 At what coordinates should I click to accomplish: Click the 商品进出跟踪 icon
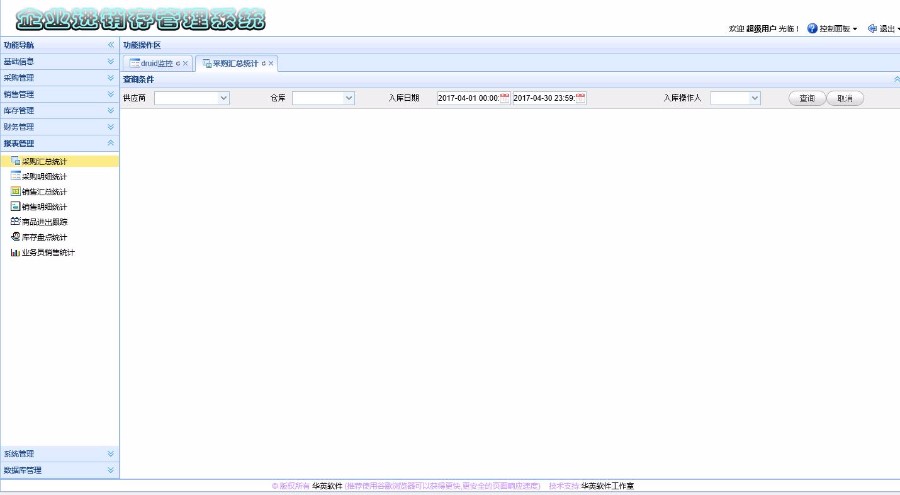point(15,221)
